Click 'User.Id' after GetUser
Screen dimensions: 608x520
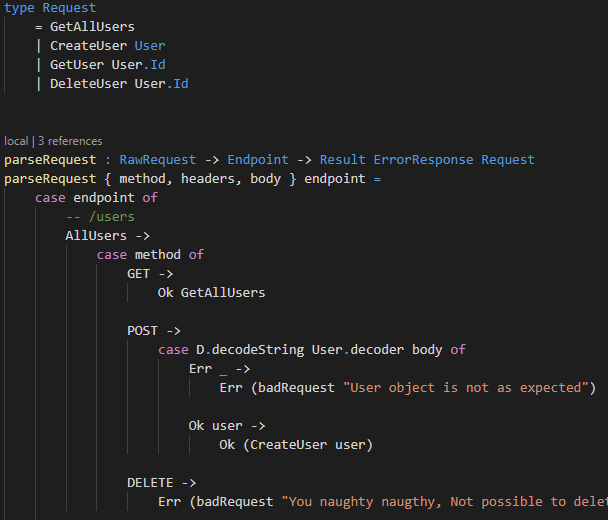[138, 65]
